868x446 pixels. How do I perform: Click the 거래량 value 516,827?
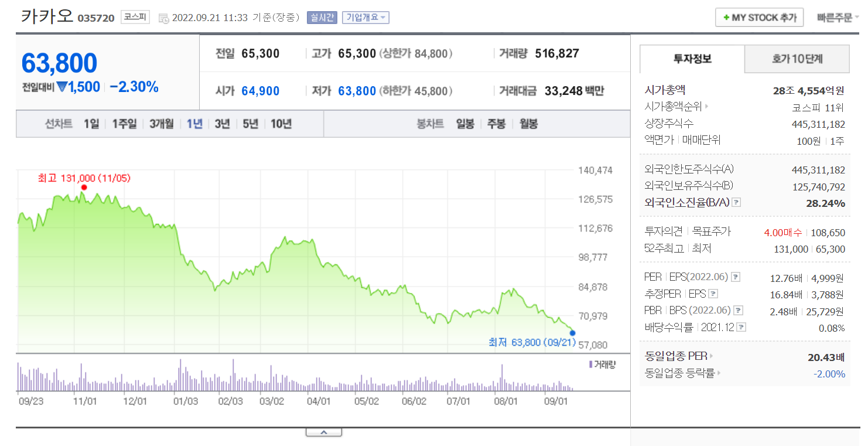(x=557, y=54)
